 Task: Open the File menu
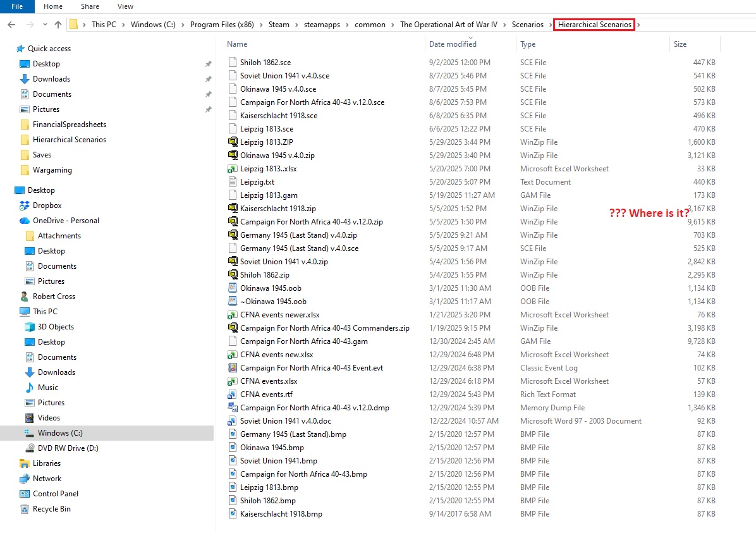(16, 6)
